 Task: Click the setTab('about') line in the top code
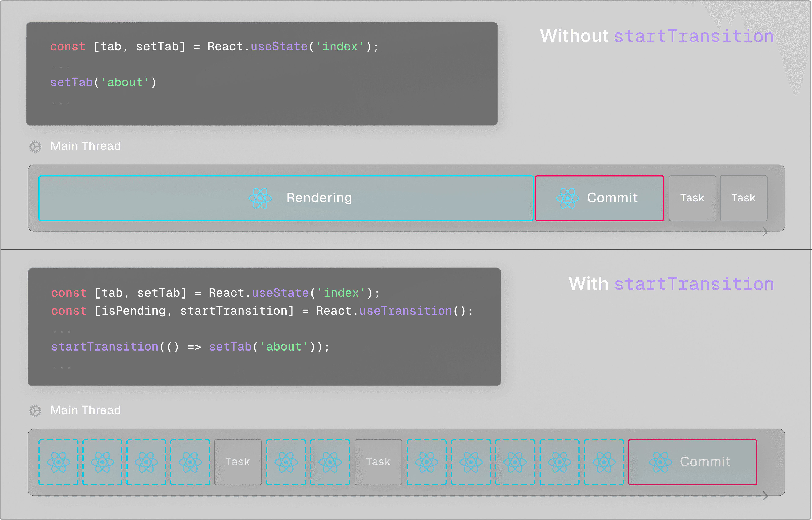[x=103, y=82]
